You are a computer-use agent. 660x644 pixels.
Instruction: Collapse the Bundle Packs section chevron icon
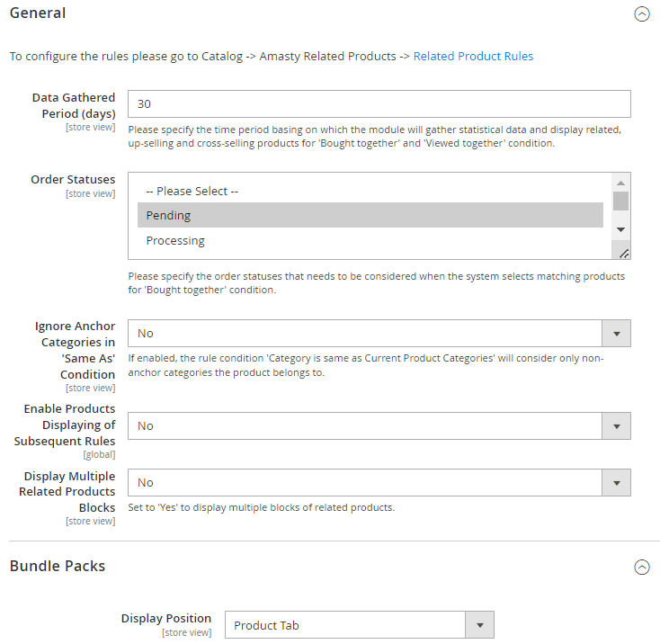pos(641,567)
